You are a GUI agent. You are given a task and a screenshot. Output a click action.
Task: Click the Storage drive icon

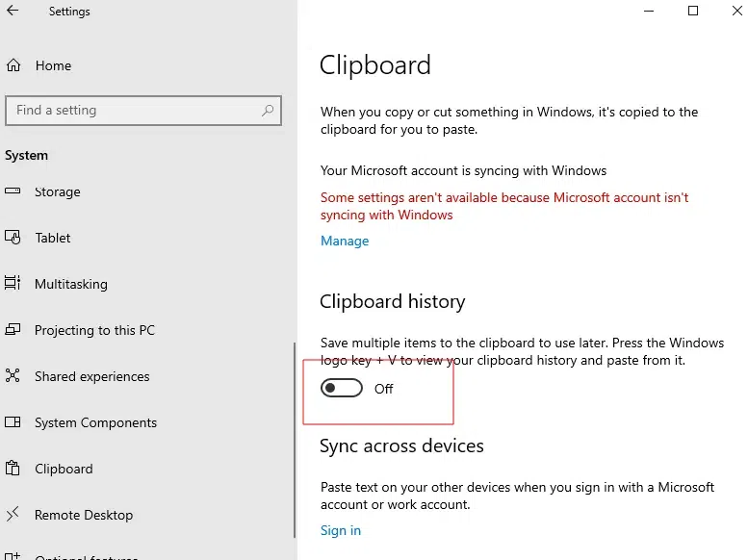[x=13, y=191]
